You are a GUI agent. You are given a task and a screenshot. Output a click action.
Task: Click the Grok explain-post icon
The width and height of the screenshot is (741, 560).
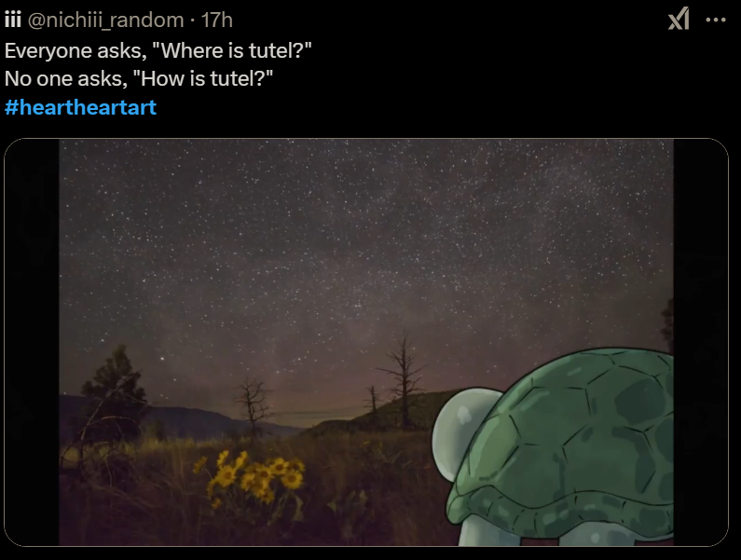(x=679, y=20)
